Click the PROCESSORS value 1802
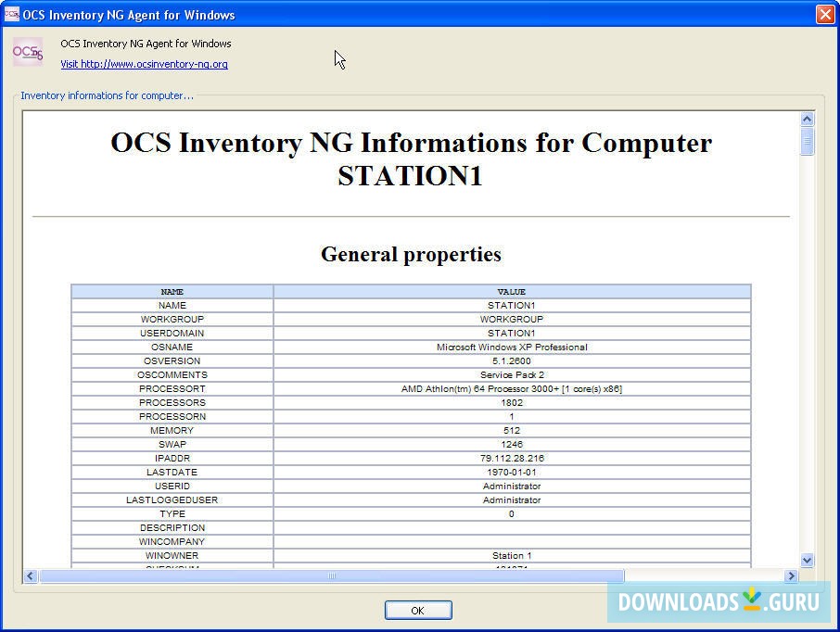Viewport: 840px width, 632px height. (512, 403)
